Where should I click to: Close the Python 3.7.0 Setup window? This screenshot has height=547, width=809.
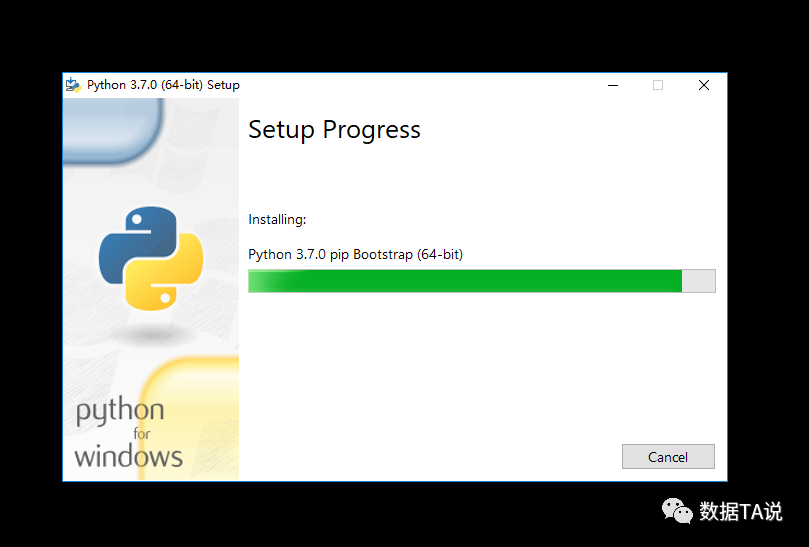(704, 85)
